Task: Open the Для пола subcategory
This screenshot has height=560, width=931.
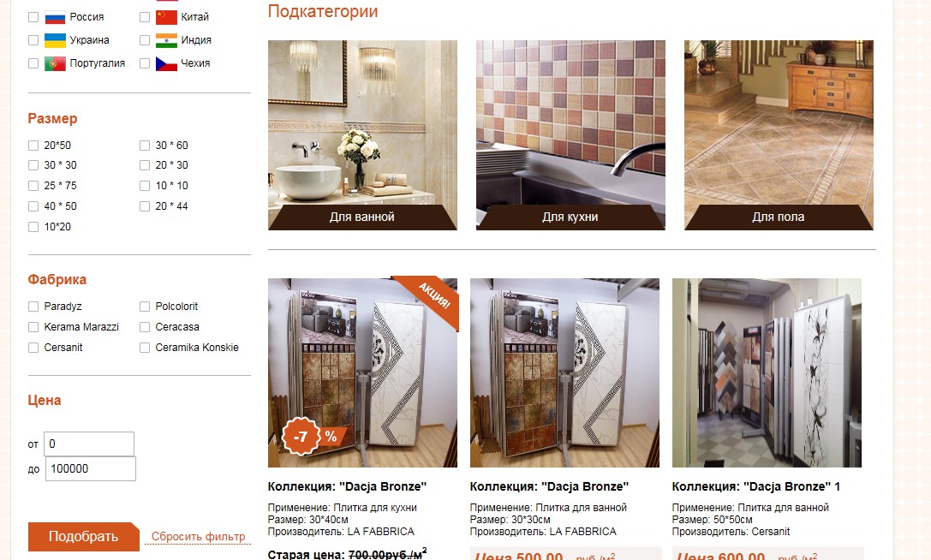Action: [x=779, y=134]
